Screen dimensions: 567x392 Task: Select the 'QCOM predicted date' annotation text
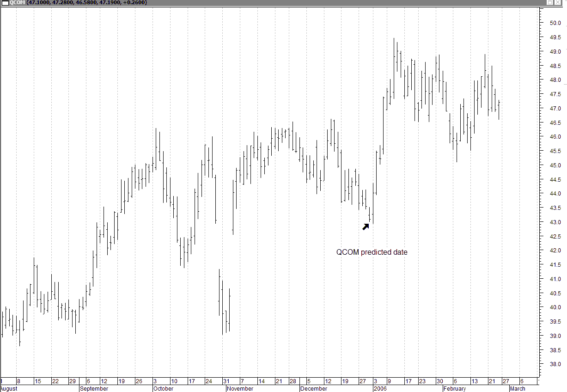click(372, 252)
